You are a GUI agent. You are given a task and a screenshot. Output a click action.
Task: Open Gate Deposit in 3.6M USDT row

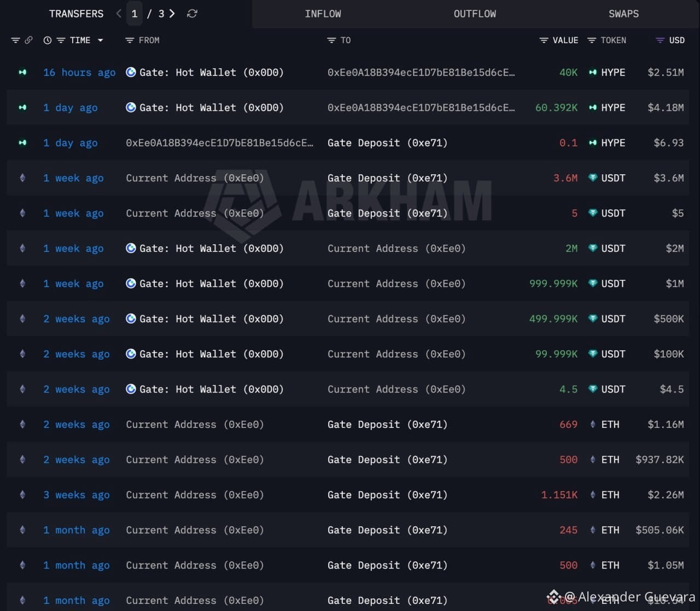click(387, 178)
